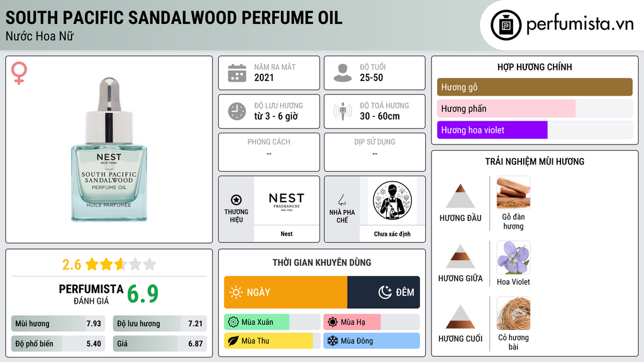644x362 pixels.
Task: Click the pink Hương phấn accord bar
Action: (x=535, y=108)
